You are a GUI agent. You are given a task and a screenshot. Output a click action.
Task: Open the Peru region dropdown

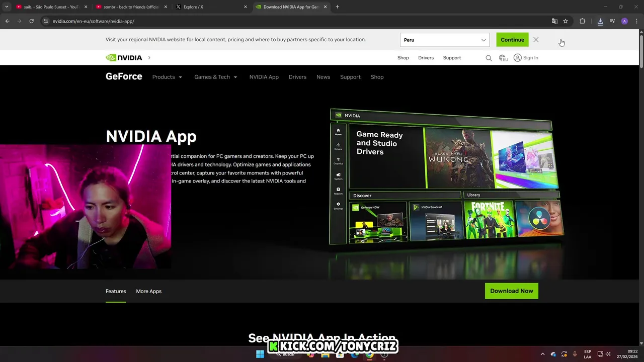[444, 40]
